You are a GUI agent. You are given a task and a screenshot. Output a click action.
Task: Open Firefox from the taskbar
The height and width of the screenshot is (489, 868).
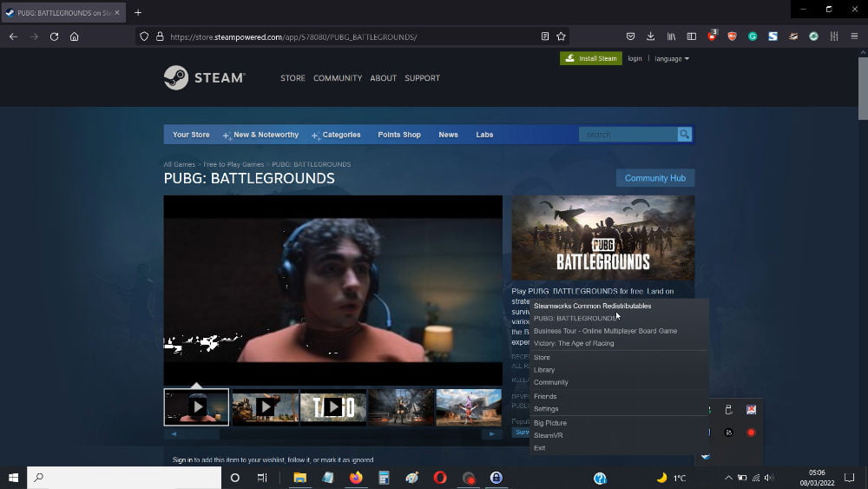(355, 478)
